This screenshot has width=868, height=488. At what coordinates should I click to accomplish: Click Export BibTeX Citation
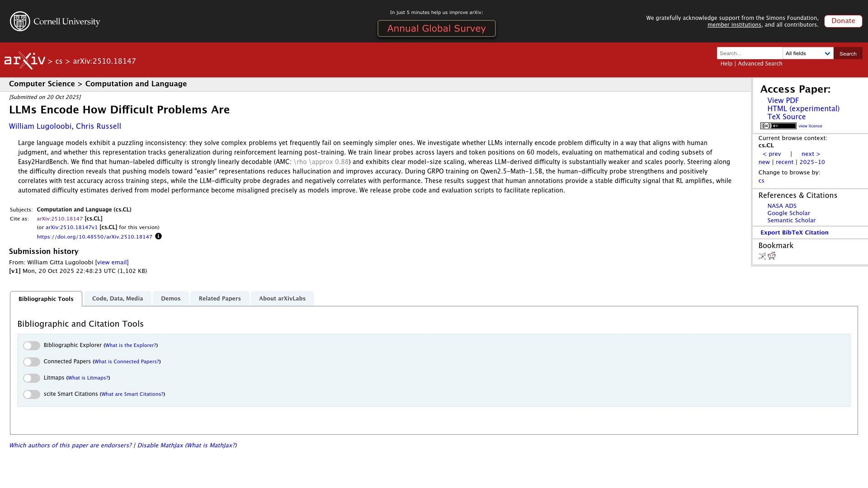(x=794, y=233)
